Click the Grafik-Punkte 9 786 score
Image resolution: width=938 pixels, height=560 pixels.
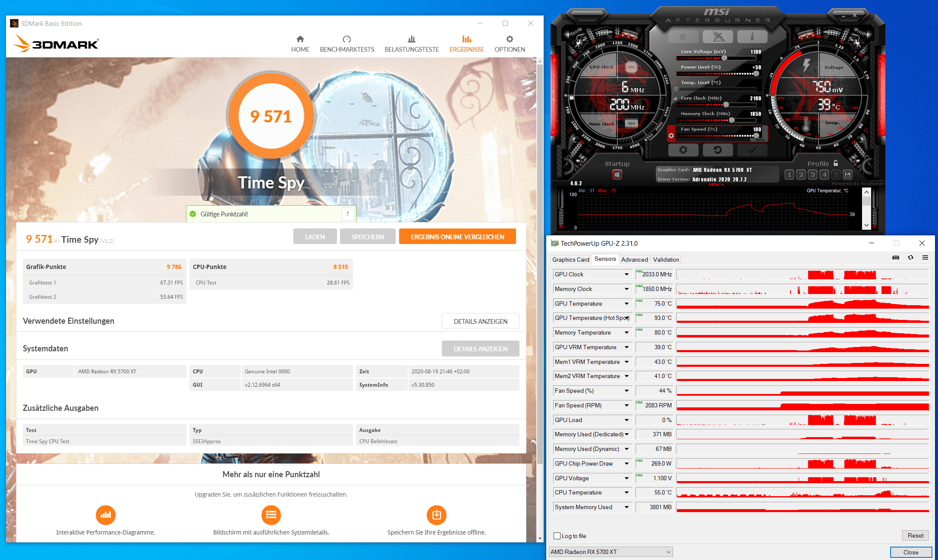[x=174, y=267]
